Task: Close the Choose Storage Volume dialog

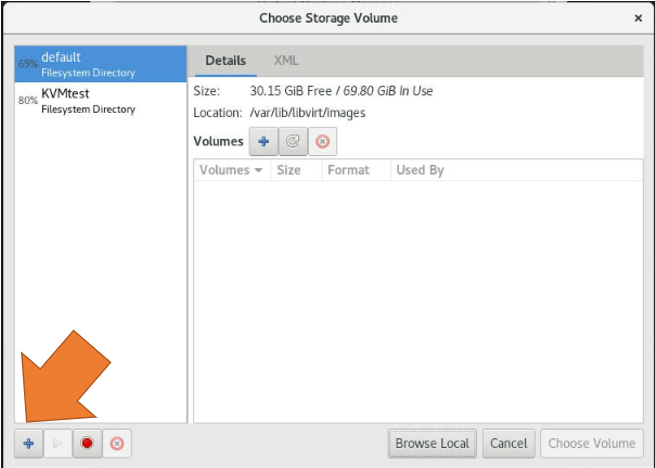Action: click(638, 18)
